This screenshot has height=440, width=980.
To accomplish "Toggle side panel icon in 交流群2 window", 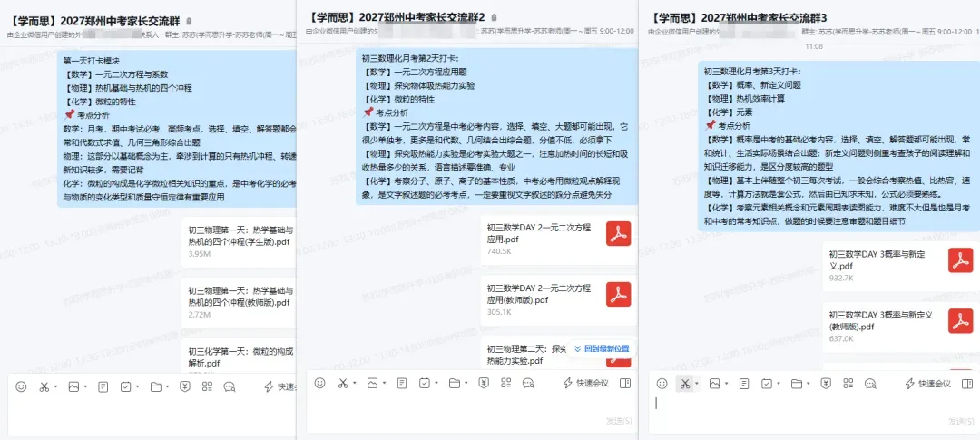I will (624, 383).
